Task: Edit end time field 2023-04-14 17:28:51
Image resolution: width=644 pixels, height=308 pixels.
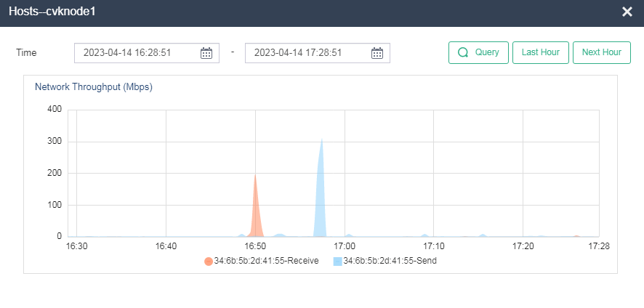Action: 318,53
